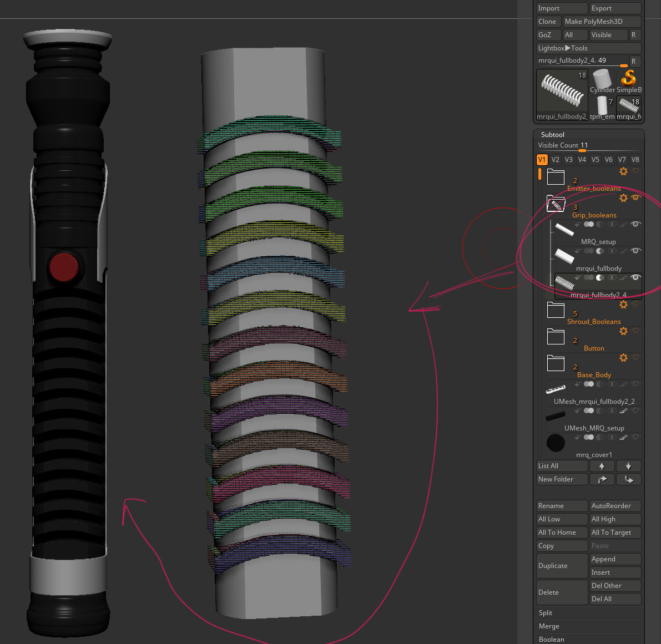661x644 pixels.
Task: Click intersection boolean icon on mrqui_fullbody2_4
Action: [611, 277]
